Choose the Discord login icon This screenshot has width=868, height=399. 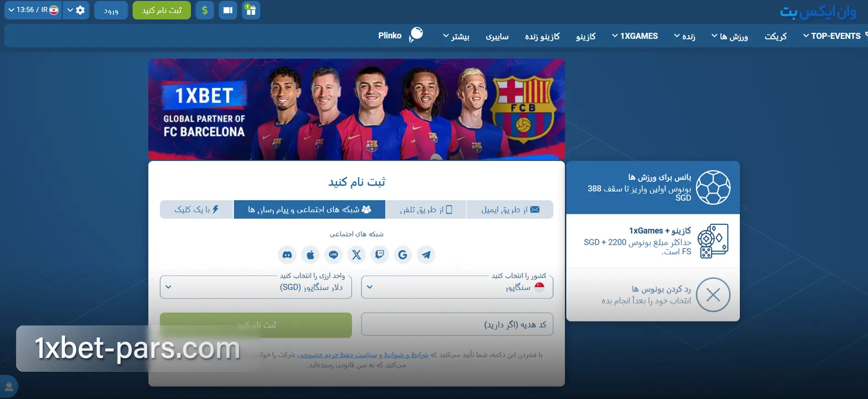[x=287, y=255]
